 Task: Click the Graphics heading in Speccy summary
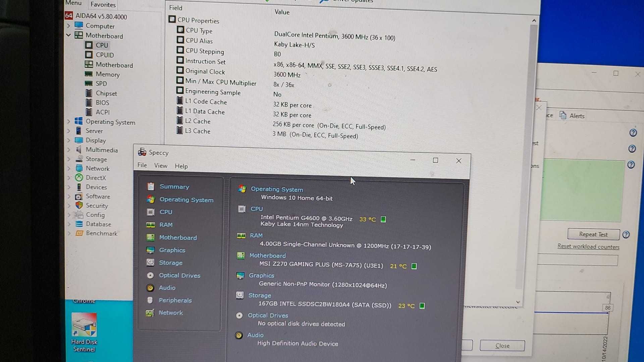(x=261, y=275)
